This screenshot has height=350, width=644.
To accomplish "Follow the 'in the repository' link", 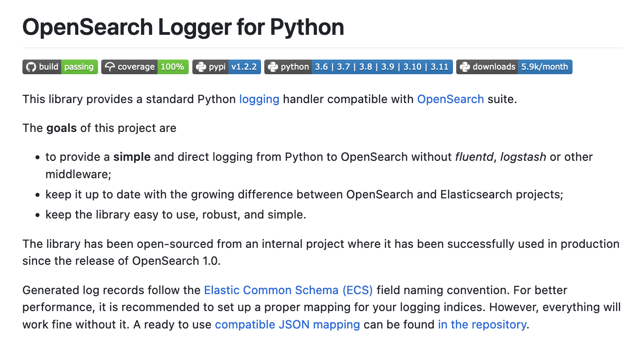I will (x=482, y=325).
